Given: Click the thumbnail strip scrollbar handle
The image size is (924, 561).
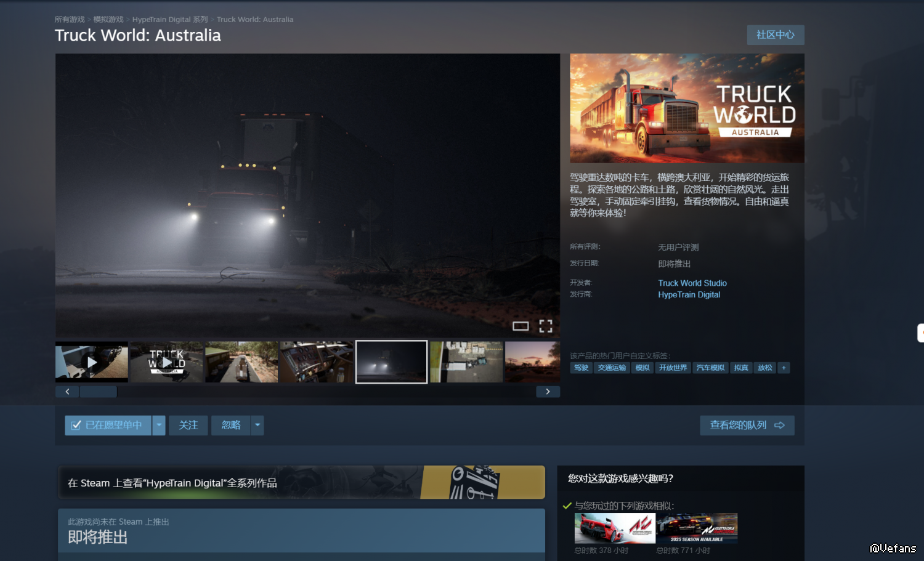Looking at the screenshot, I should tap(99, 392).
